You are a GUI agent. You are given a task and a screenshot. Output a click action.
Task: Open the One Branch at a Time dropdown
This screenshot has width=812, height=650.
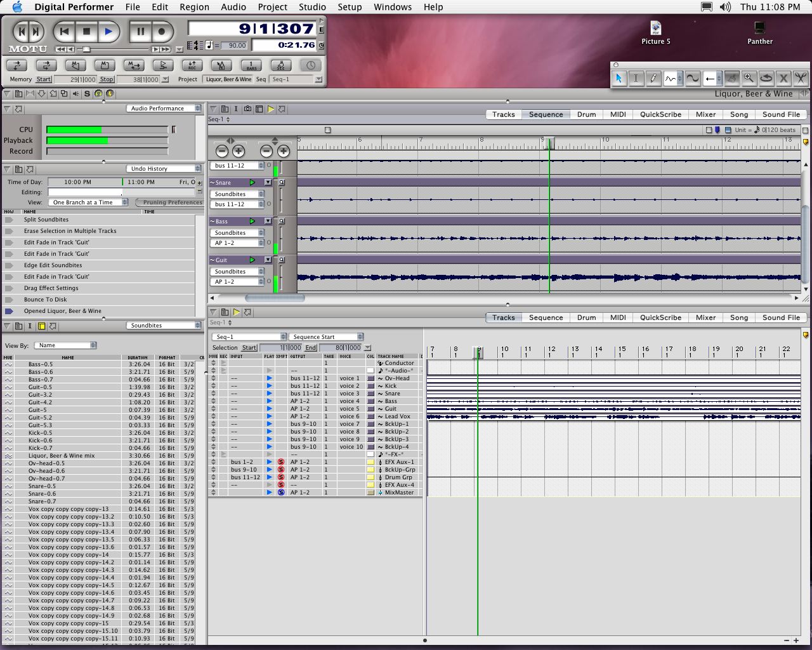88,202
